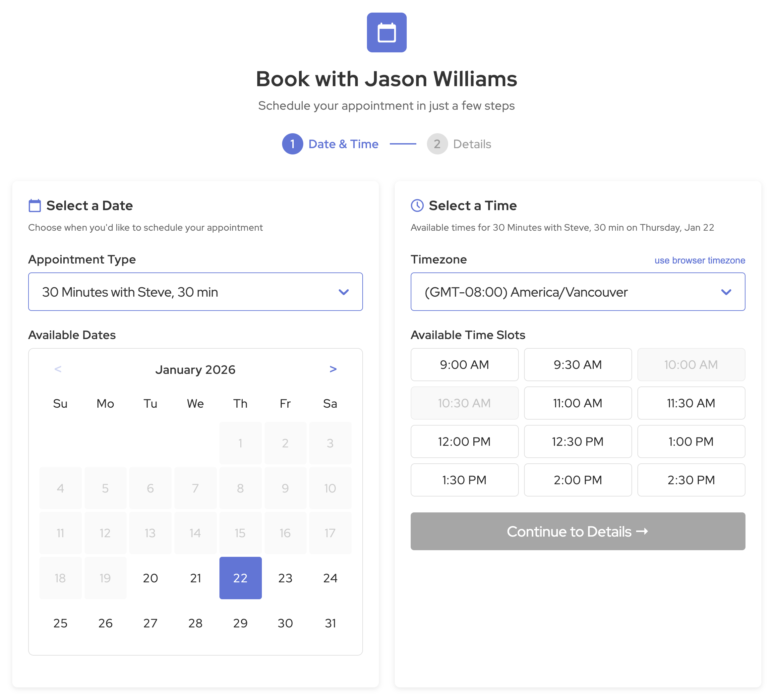
Task: Click the clock icon beside Select a Time
Action: pyautogui.click(x=417, y=205)
